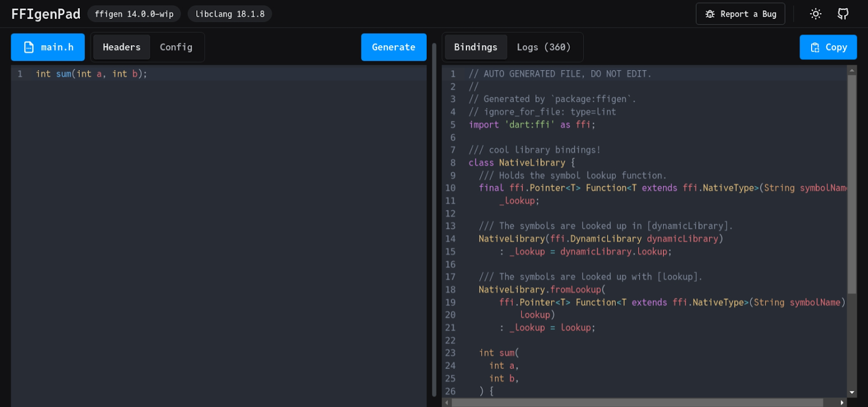This screenshot has width=868, height=407.
Task: Click the ffigen 14.0.0-wip version badge
Action: 134,14
